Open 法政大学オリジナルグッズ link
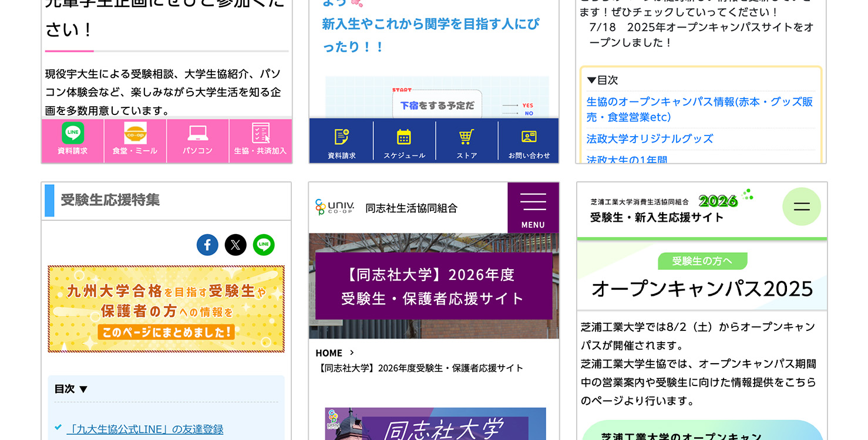This screenshot has width=868, height=440. coord(650,138)
